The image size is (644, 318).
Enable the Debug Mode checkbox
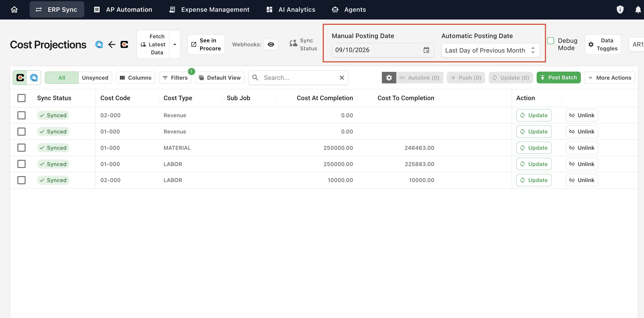coord(551,41)
